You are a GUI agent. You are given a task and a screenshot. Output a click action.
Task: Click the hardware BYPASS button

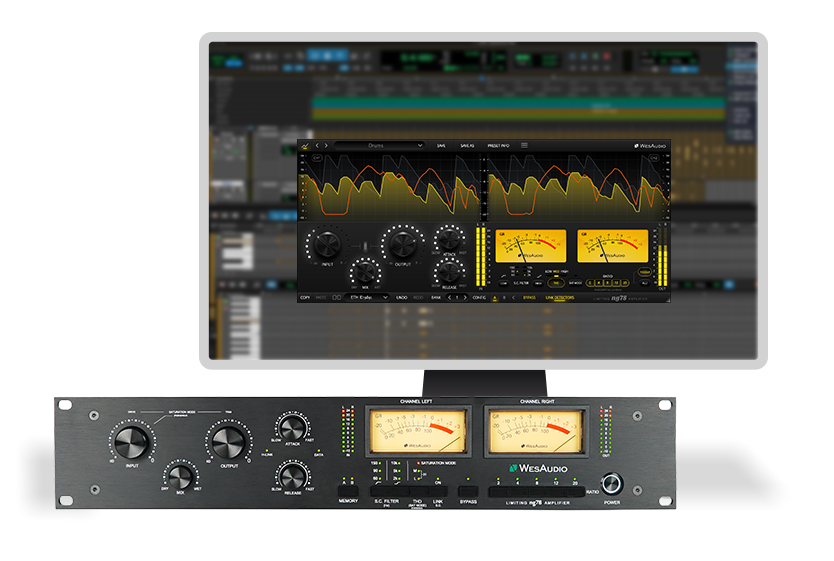pos(468,491)
